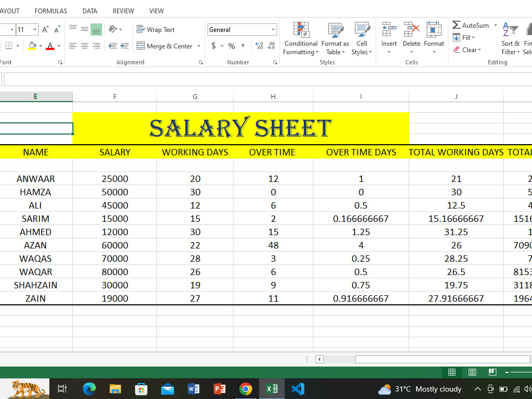This screenshot has width=532, height=399.
Task: Select column F header
Action: click(115, 97)
